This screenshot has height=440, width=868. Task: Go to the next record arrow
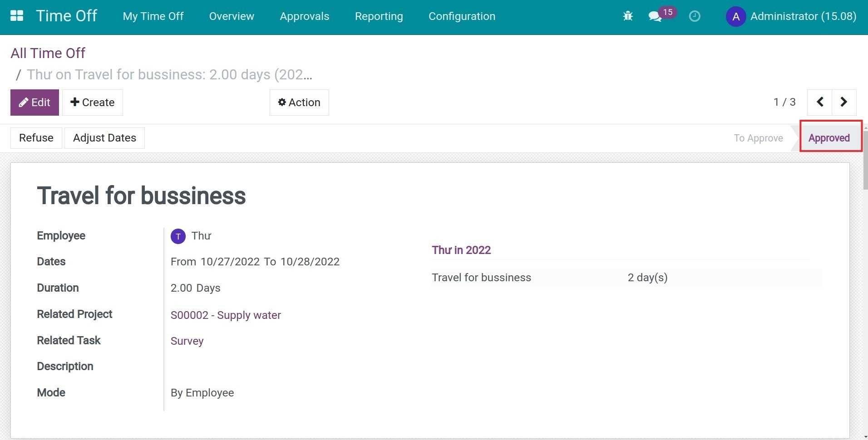[844, 102]
